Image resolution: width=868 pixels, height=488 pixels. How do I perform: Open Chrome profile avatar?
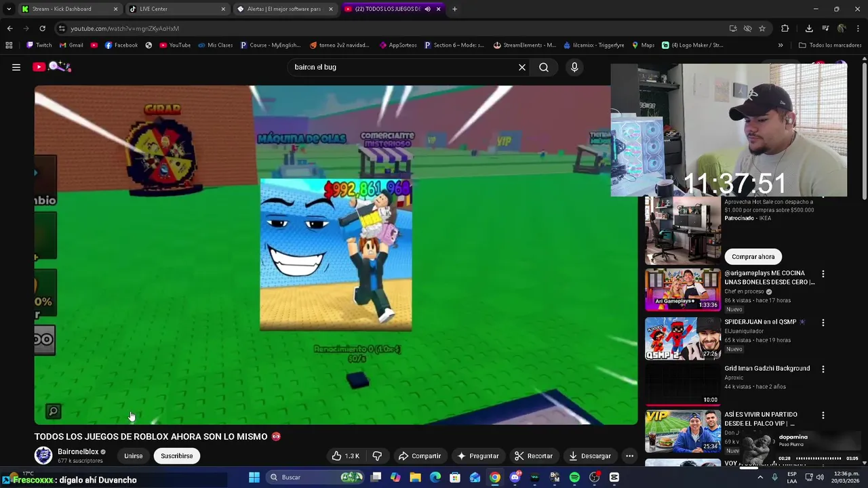coord(842,28)
